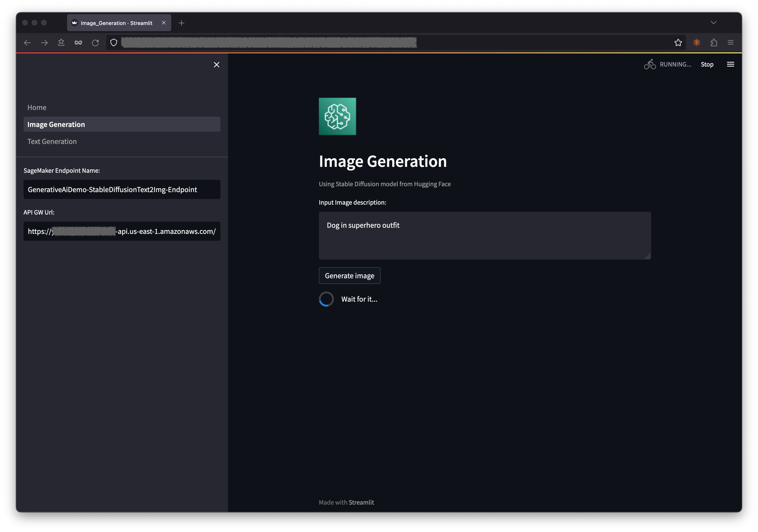
Task: Click the shield tracking protection icon
Action: point(114,42)
